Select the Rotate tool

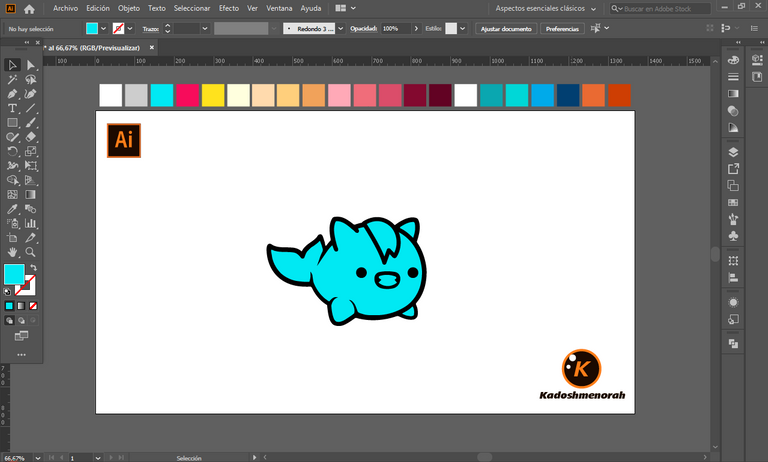coord(12,151)
